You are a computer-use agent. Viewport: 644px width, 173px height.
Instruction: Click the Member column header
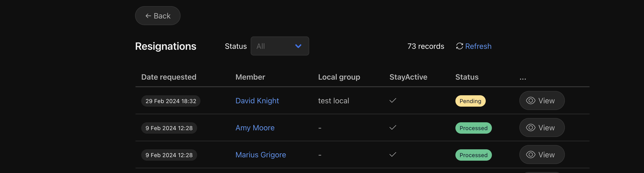[250, 77]
